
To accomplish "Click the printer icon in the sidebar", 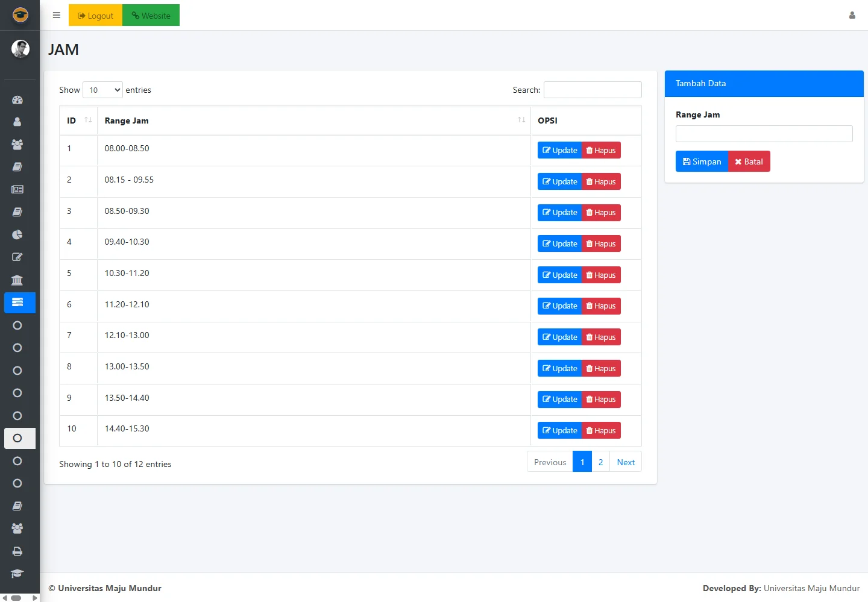I will pos(17,551).
